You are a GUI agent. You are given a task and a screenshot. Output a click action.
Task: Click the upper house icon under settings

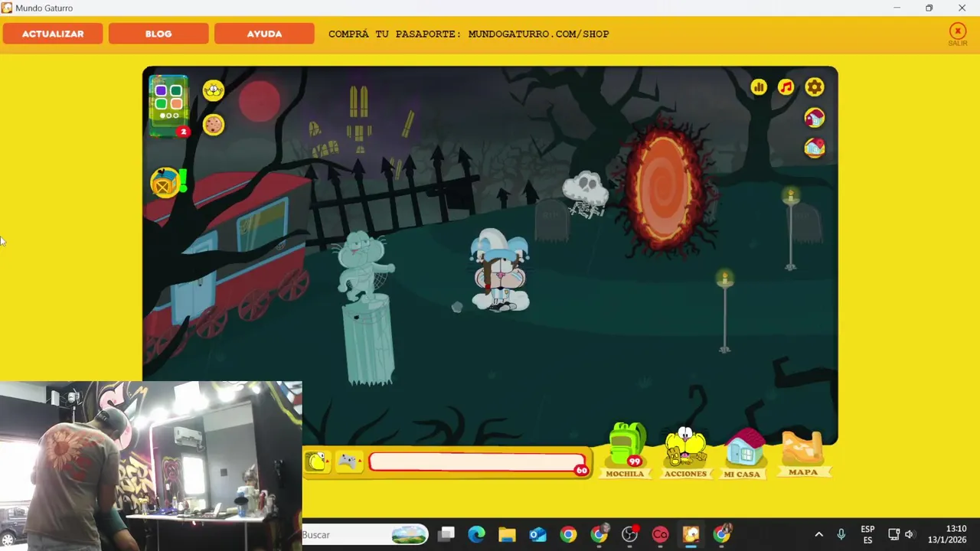(815, 117)
